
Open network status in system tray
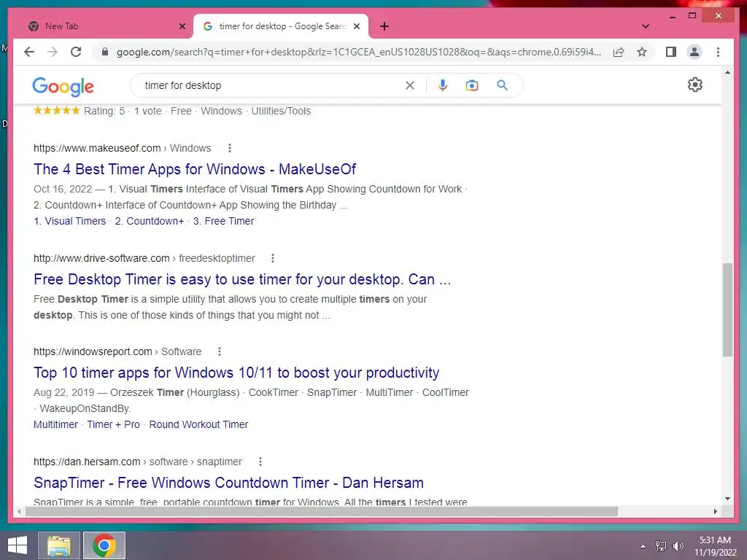coord(661,545)
